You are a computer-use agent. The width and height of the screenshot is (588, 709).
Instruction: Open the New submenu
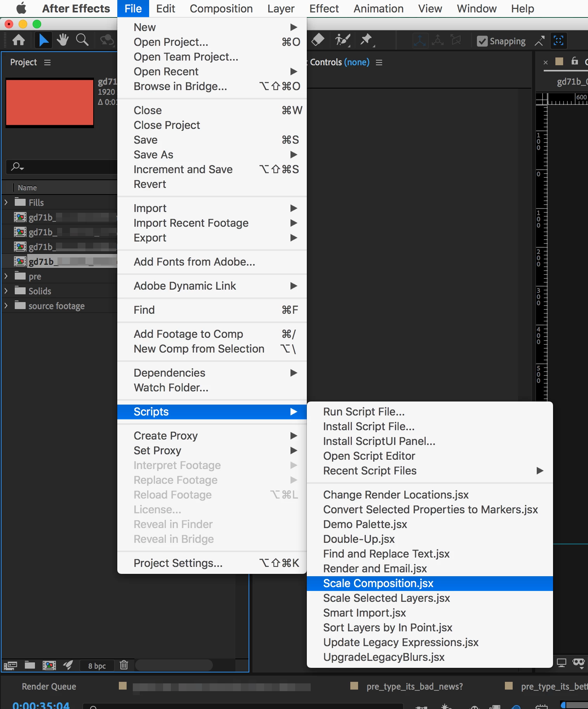pyautogui.click(x=212, y=27)
